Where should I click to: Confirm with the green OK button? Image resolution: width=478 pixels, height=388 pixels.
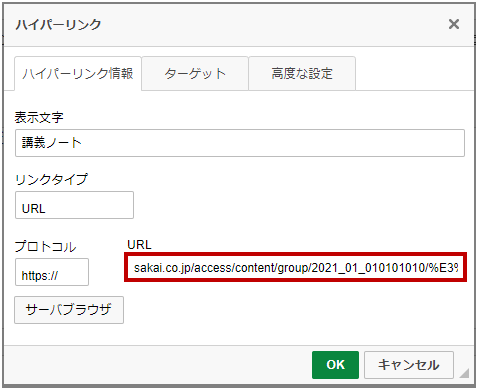coord(335,365)
